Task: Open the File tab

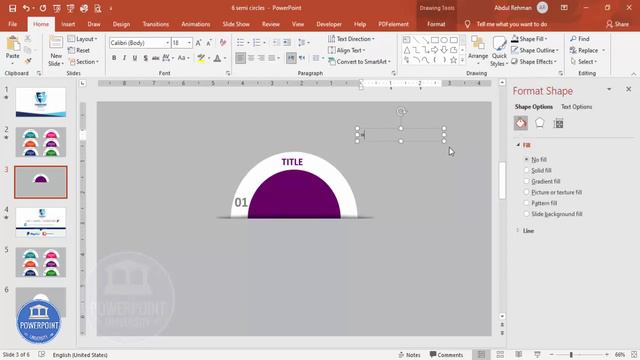Action: coord(13,24)
